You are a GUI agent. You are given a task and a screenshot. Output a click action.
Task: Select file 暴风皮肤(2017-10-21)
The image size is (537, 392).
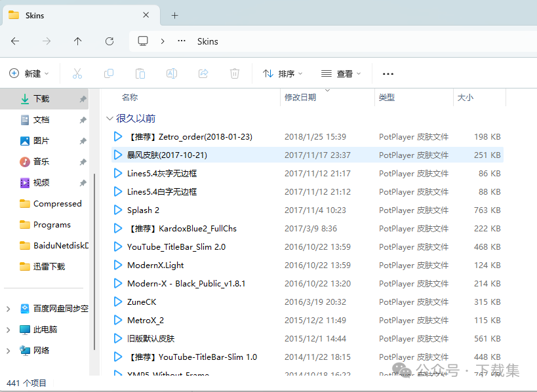pos(308,155)
